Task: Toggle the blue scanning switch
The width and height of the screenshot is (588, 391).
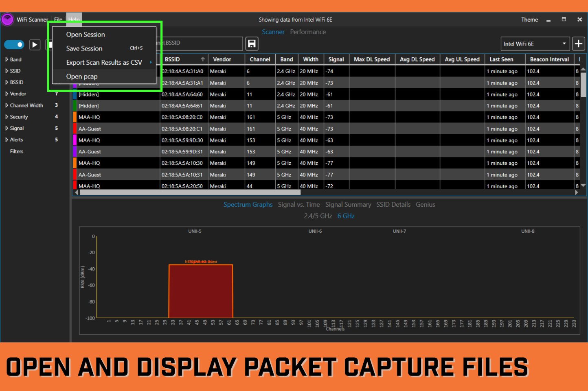Action: coord(14,44)
